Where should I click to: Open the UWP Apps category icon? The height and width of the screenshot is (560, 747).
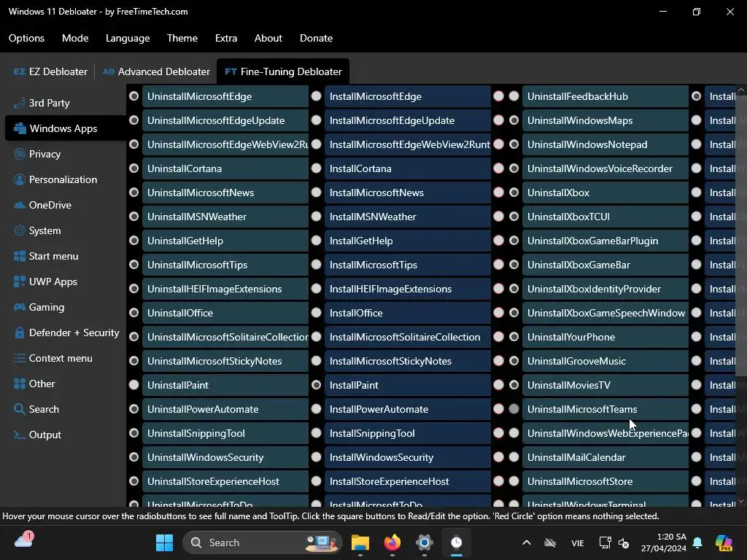(x=20, y=281)
